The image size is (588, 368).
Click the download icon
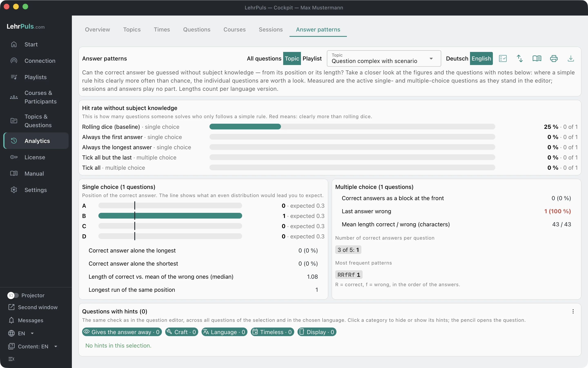coord(571,58)
